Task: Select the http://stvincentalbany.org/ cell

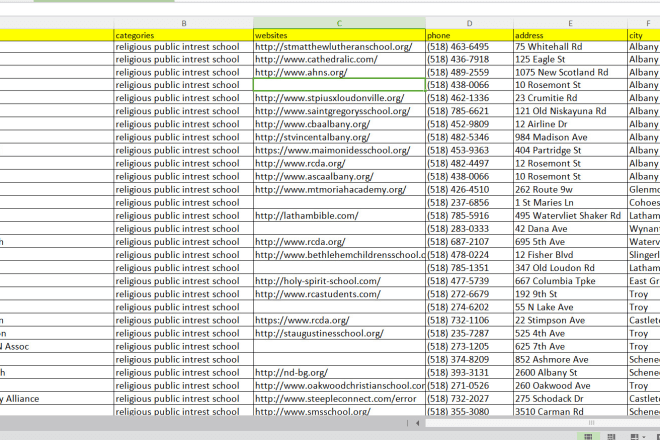Action: click(339, 137)
